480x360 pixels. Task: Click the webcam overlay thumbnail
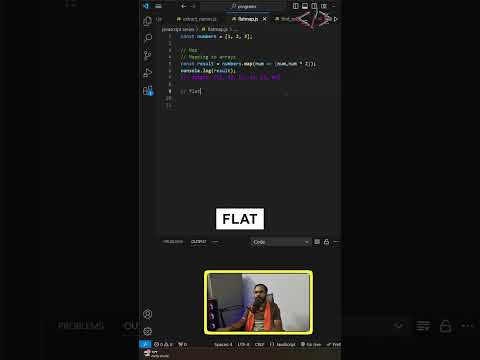tap(258, 302)
